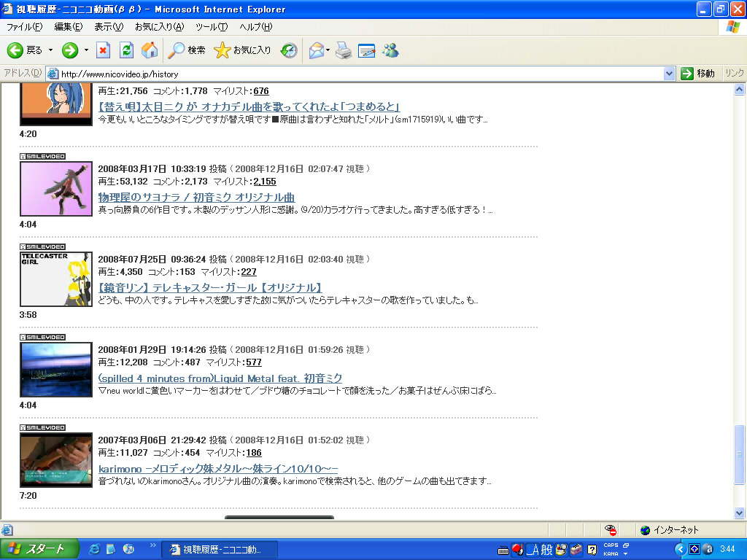The image size is (747, 560).
Task: Refresh the page with green arrows icon
Action: 126,50
